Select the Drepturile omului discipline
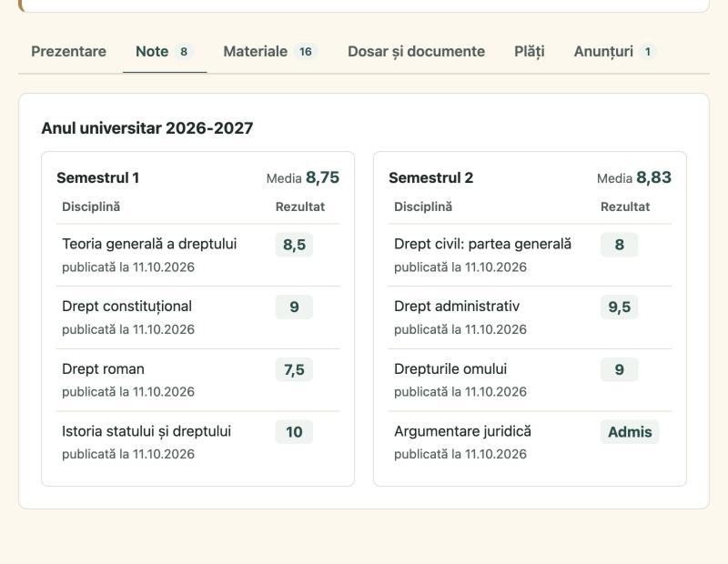The image size is (728, 564). click(x=450, y=369)
